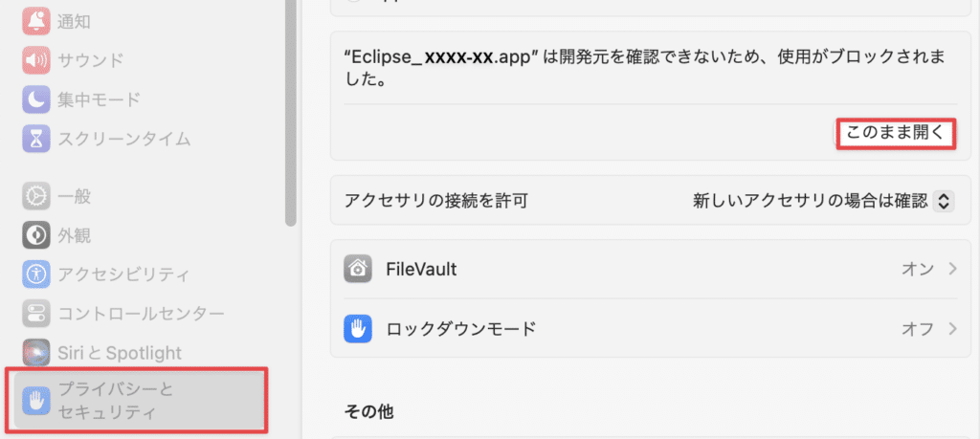
Task: Expand FileVault settings via its chevron
Action: click(952, 270)
